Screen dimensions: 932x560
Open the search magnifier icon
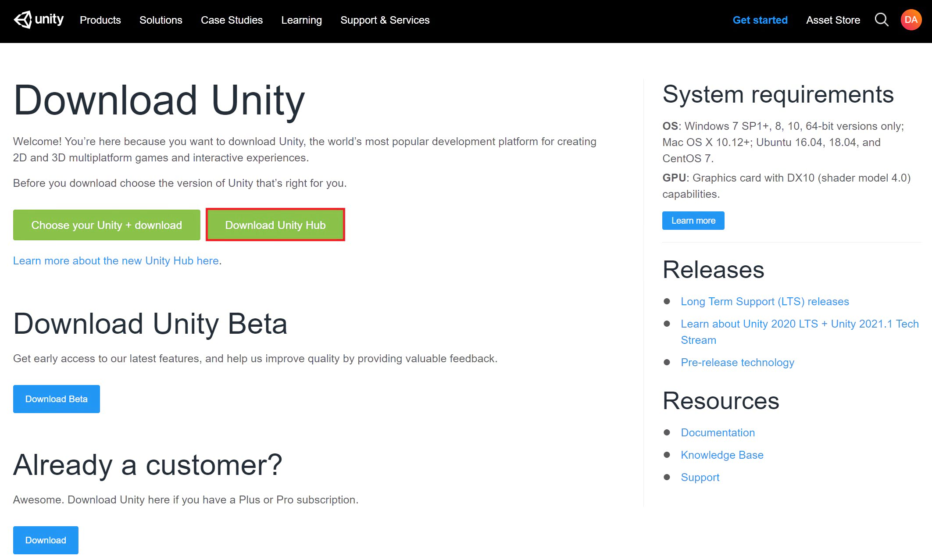[x=882, y=20]
